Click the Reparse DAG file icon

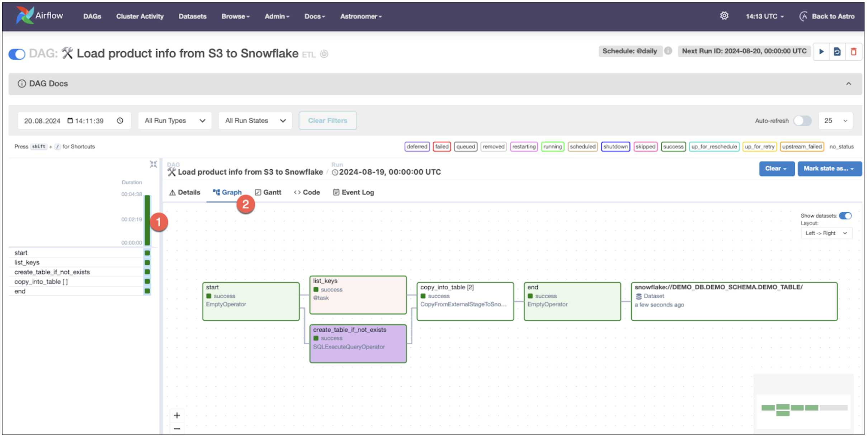coord(837,52)
